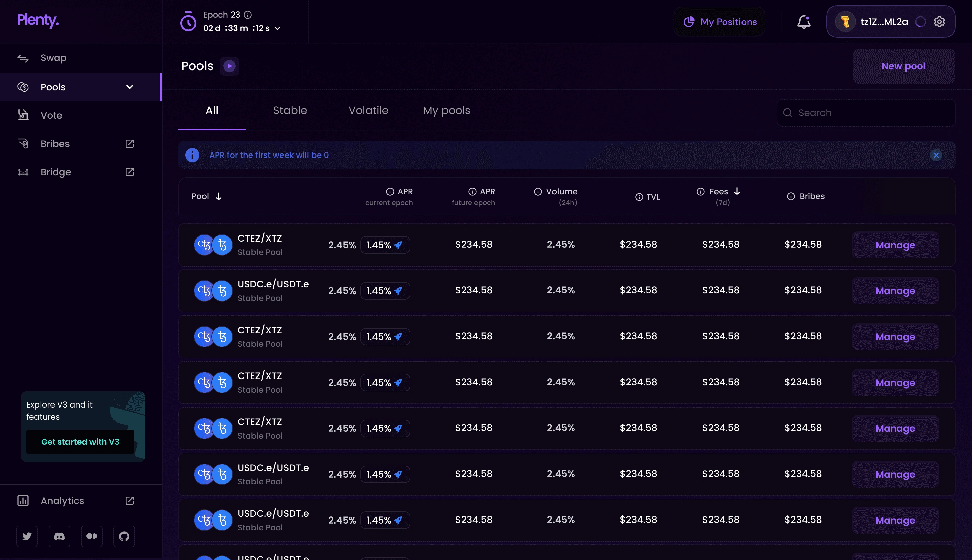
Task: Click the TVL column info icon
Action: [639, 197]
